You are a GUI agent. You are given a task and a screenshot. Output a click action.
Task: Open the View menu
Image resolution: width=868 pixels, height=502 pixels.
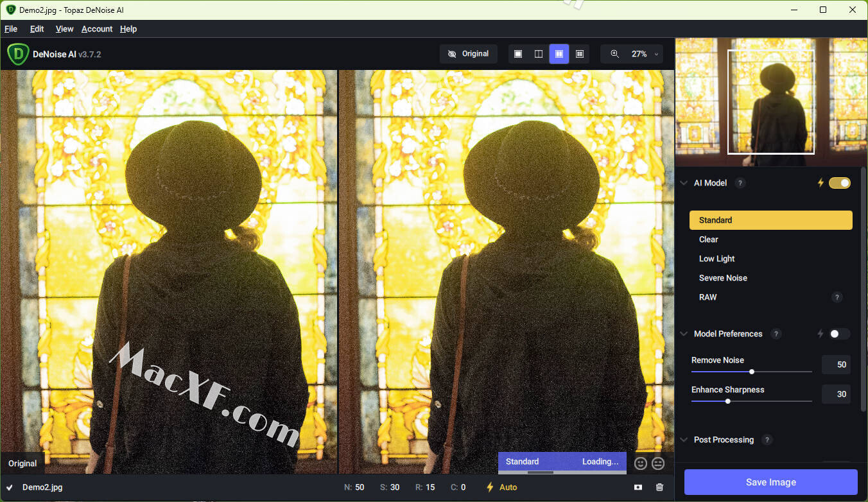pos(64,29)
